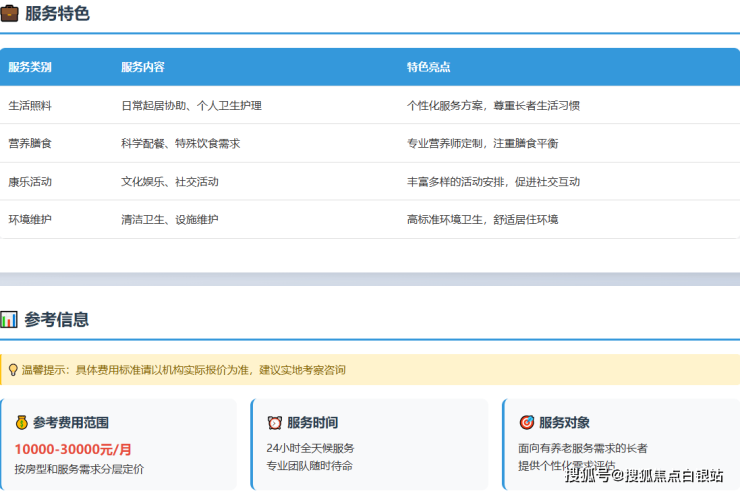
Task: Click the 生活照料 row label
Action: [30, 105]
